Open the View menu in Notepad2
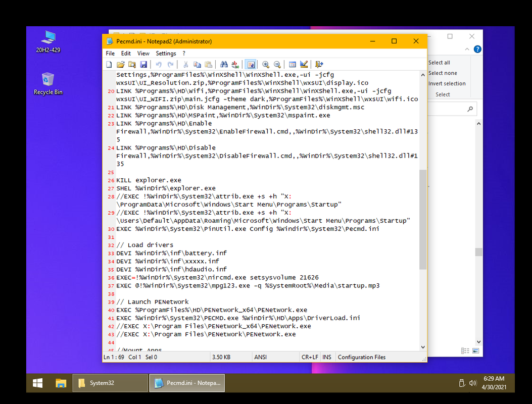The width and height of the screenshot is (532, 404). 143,53
